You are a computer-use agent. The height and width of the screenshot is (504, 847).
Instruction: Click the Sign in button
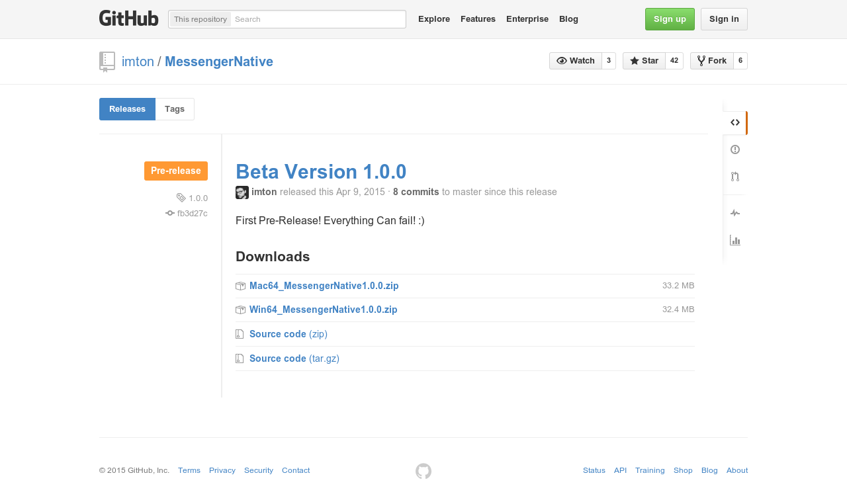pos(724,19)
